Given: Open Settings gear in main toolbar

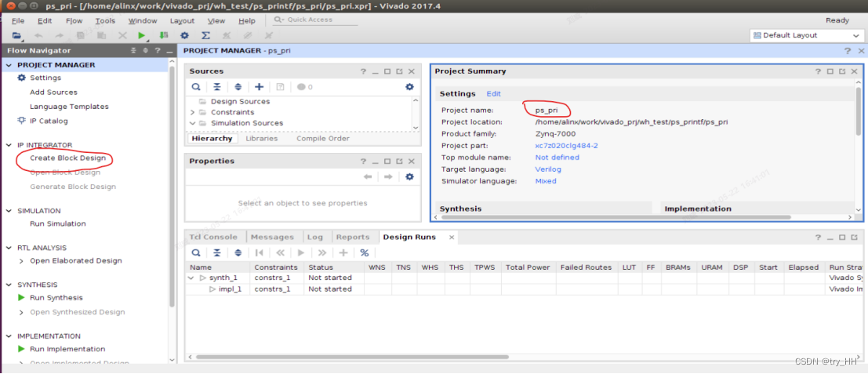Looking at the screenshot, I should 184,35.
